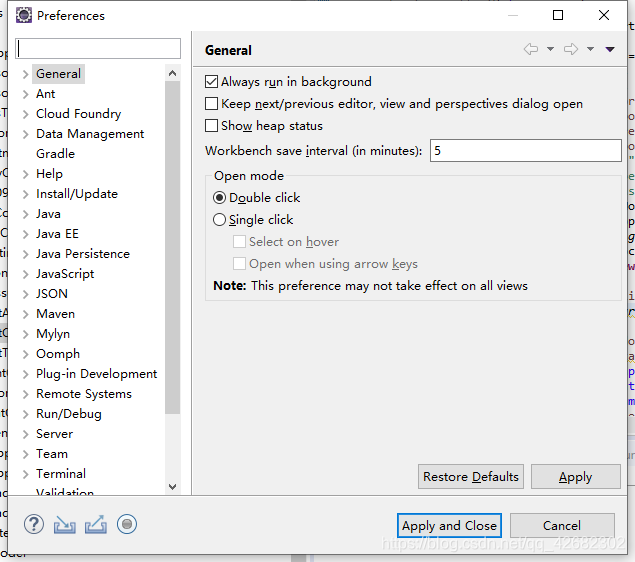Click the tree scrollbar down arrow
This screenshot has height=562, width=635.
(173, 486)
